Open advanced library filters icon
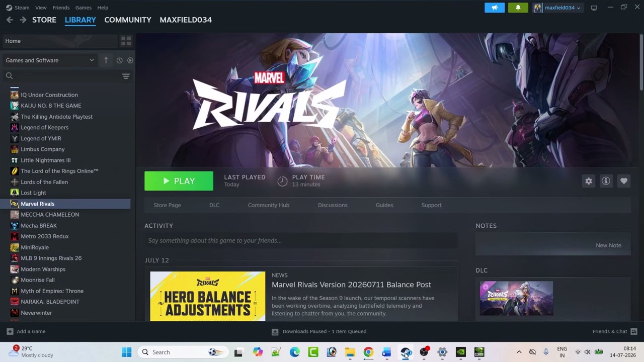 click(126, 76)
